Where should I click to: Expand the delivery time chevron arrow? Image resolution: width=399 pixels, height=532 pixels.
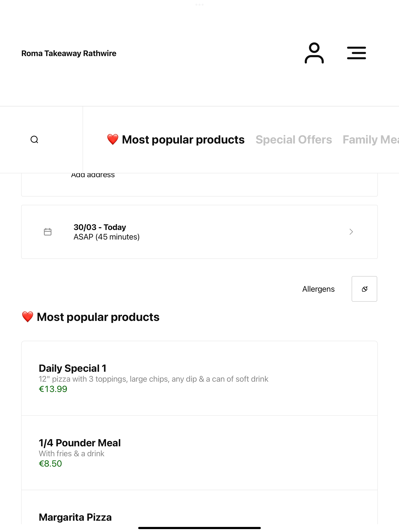click(x=351, y=232)
